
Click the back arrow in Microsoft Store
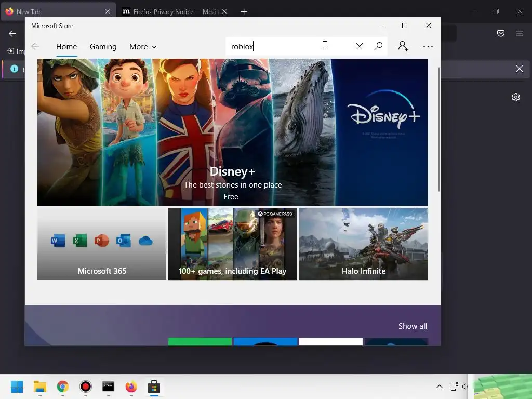[x=35, y=46]
